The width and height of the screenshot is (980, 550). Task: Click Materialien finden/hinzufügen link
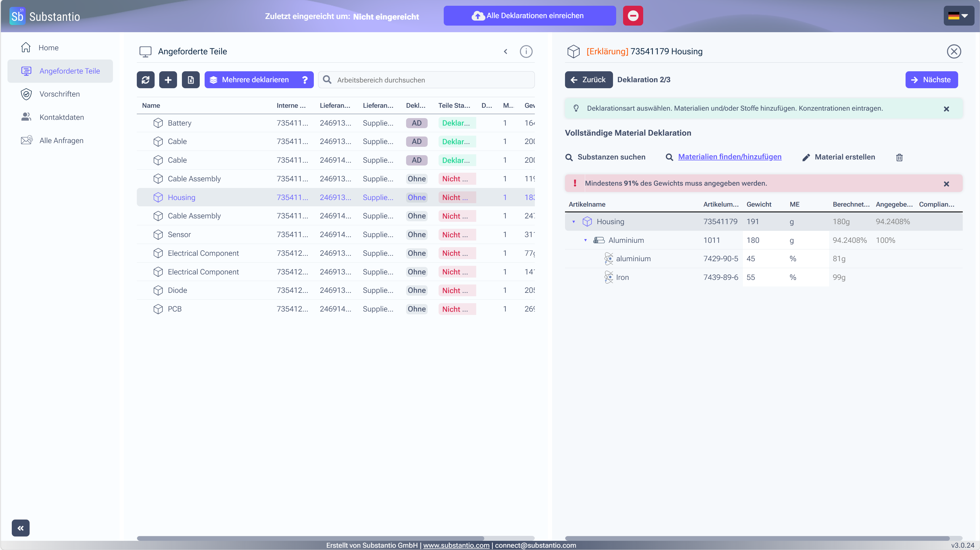(729, 157)
